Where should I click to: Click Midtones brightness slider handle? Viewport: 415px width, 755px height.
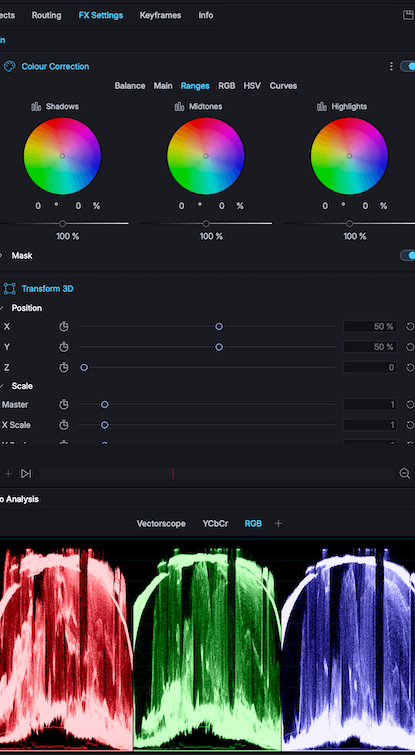pos(206,223)
